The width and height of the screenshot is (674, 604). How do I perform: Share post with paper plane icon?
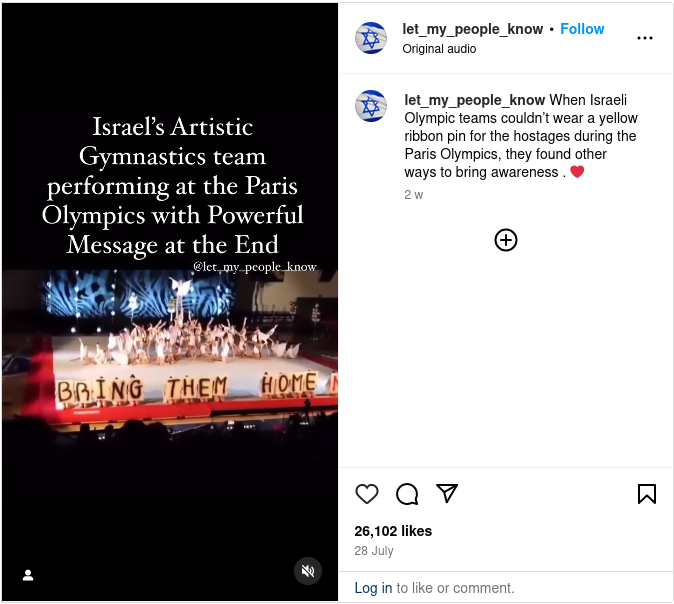pos(447,493)
